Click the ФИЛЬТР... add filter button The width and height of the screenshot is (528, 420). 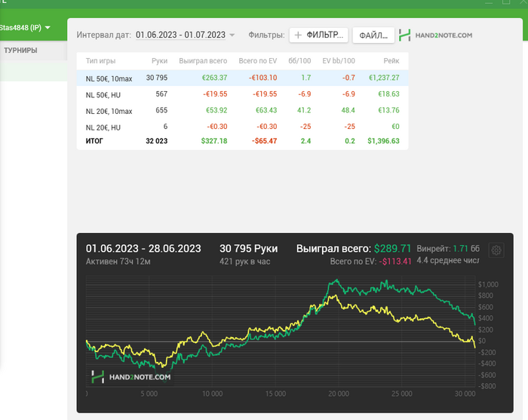(x=318, y=35)
